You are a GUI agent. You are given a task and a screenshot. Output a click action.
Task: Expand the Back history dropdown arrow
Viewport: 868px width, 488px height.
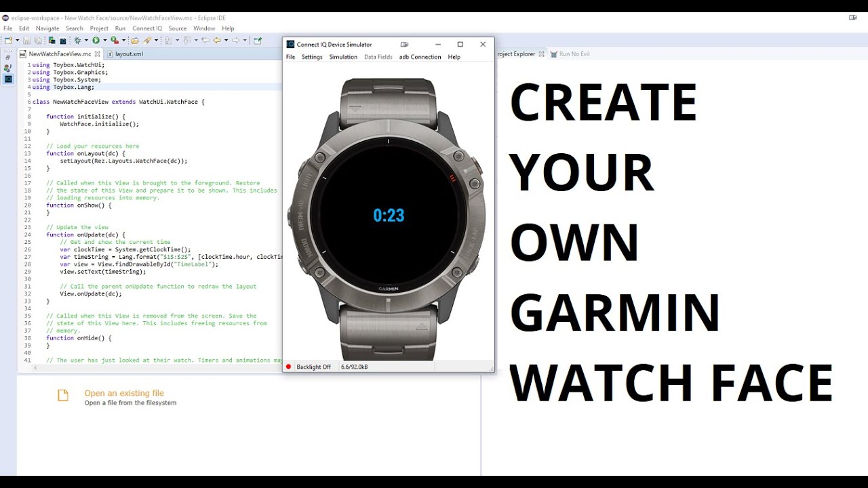coord(226,40)
